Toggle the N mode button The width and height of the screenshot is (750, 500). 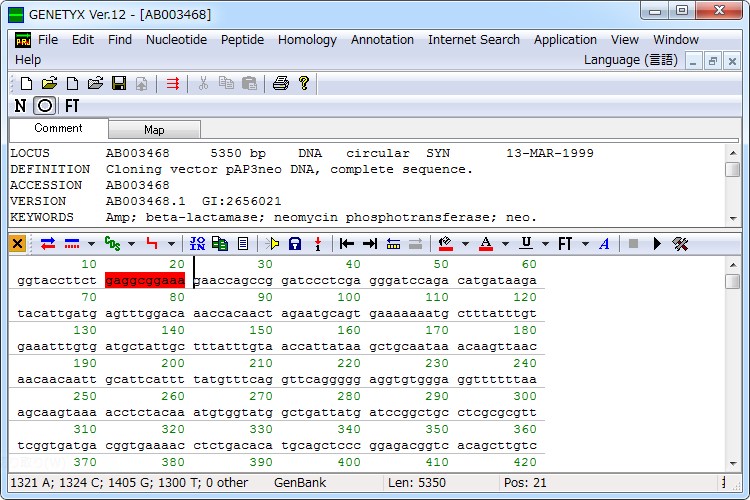20,106
